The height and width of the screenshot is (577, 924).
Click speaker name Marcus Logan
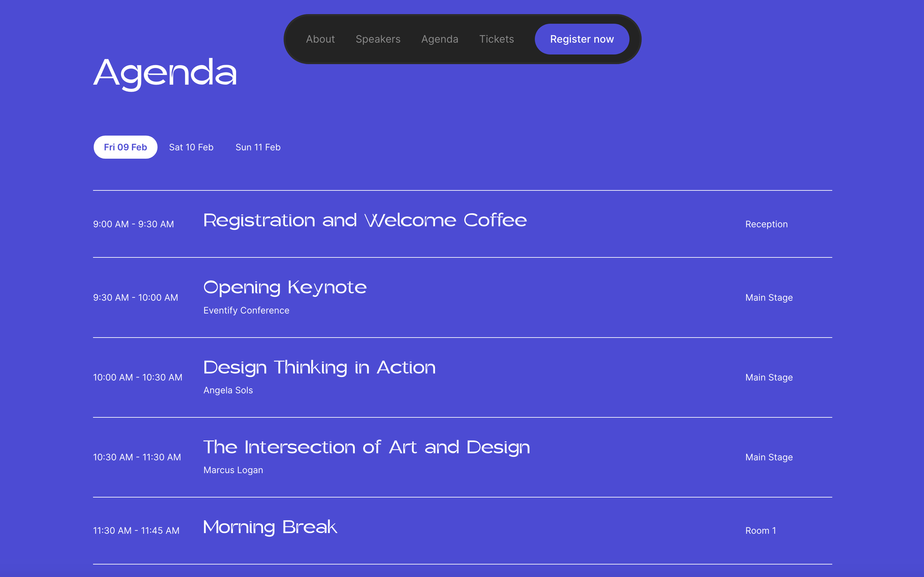tap(233, 470)
